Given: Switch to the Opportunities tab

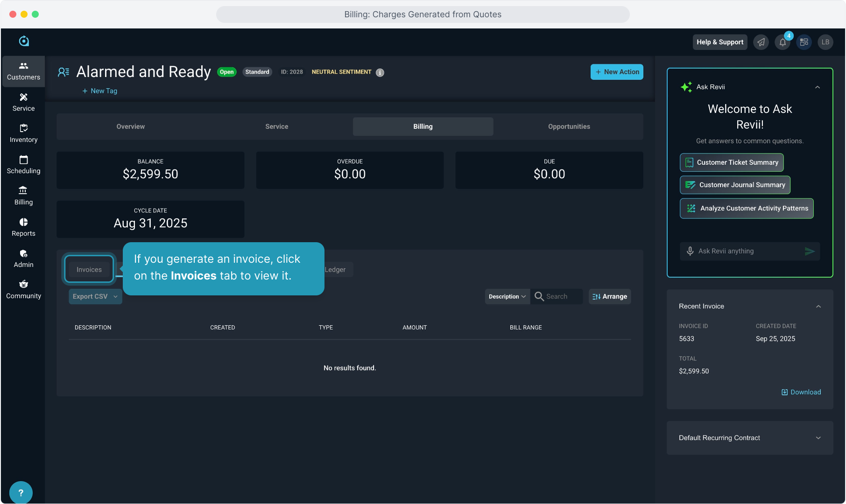Looking at the screenshot, I should [569, 126].
